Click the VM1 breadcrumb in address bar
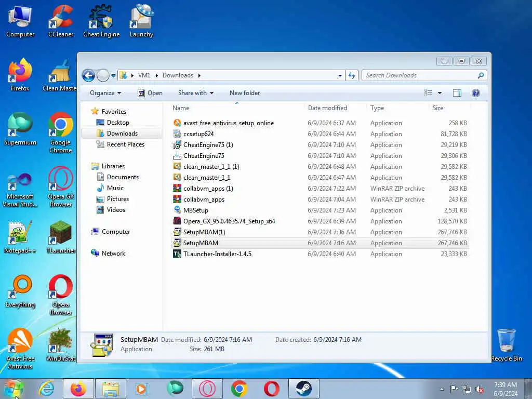This screenshot has height=399, width=532. tap(144, 75)
